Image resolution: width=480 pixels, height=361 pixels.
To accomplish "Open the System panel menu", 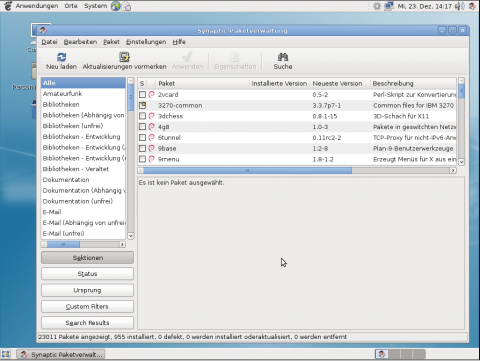I will tap(95, 6).
